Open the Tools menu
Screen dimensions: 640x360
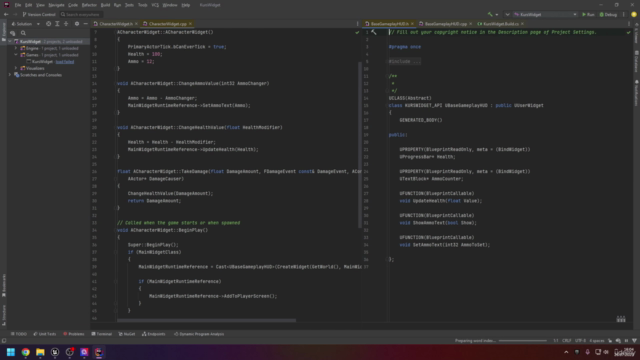click(142, 5)
